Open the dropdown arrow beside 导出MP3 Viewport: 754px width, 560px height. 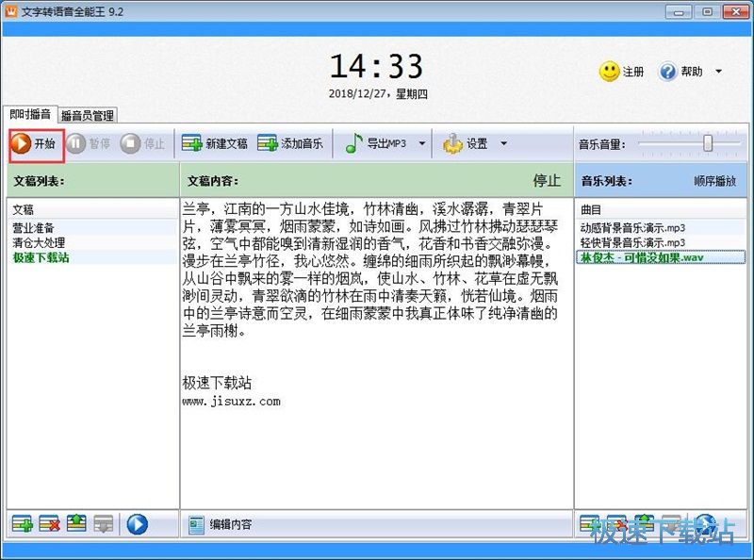(x=422, y=143)
